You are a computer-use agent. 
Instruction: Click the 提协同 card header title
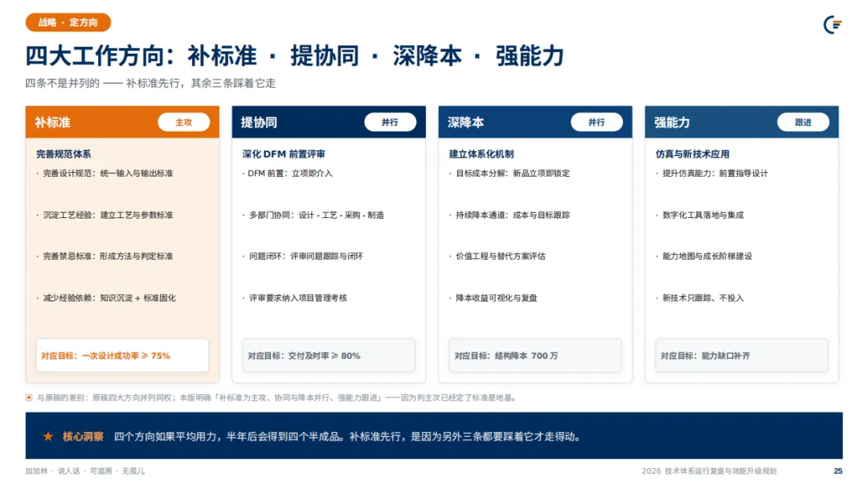coord(259,122)
